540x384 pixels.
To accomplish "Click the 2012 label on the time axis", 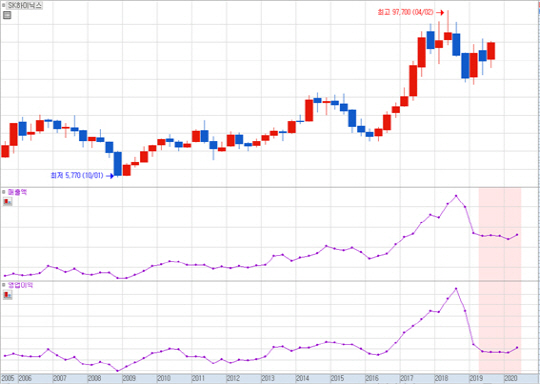I will (x=233, y=378).
